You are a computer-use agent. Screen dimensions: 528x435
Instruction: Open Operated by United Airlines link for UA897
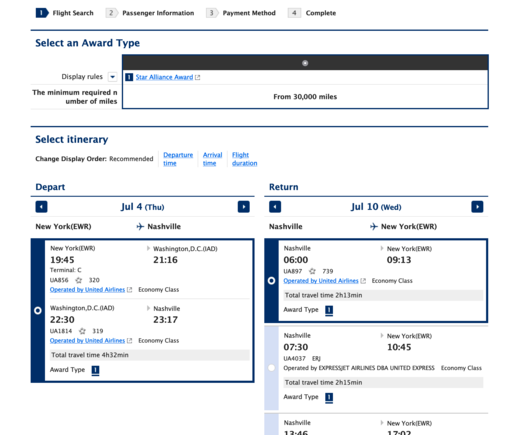pos(321,280)
